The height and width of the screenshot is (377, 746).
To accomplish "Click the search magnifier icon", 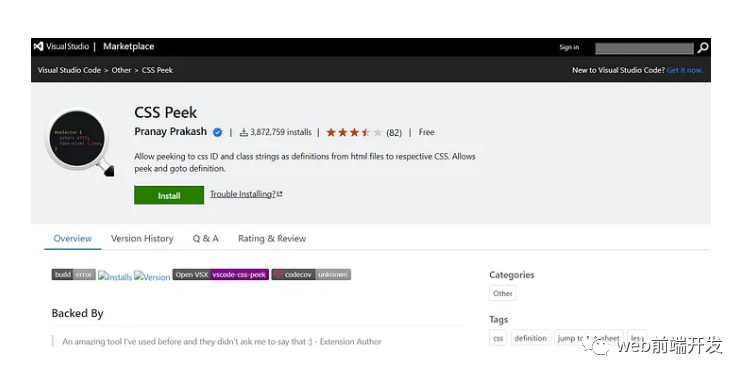I will point(703,48).
